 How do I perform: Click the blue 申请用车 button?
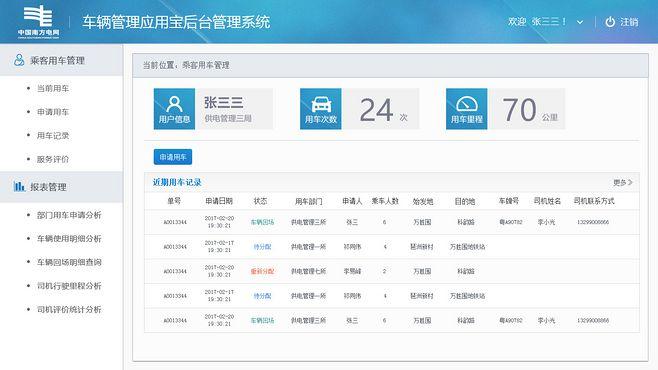173,157
